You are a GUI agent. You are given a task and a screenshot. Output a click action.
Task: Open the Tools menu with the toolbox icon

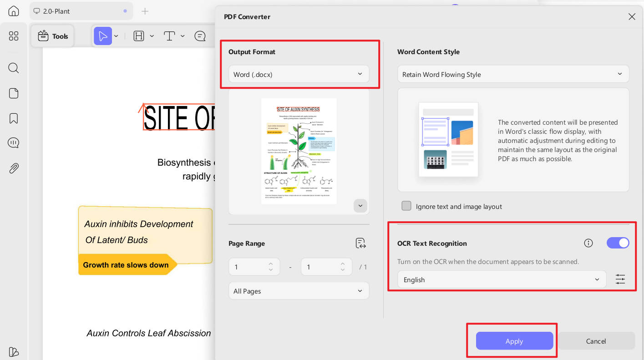[x=52, y=35]
